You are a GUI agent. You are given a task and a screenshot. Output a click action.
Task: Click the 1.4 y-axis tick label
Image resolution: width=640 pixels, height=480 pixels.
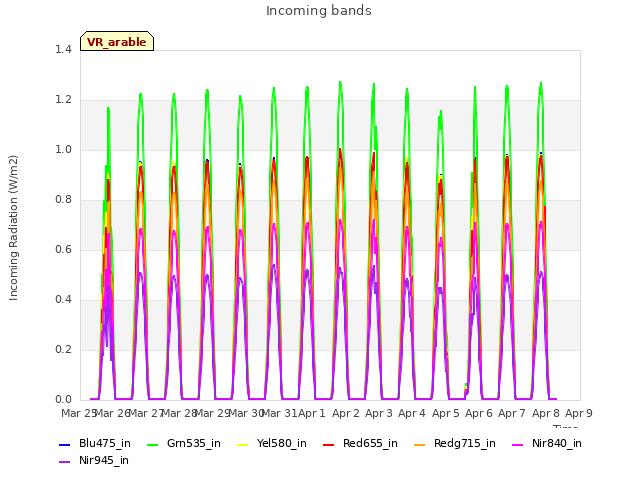pos(63,49)
